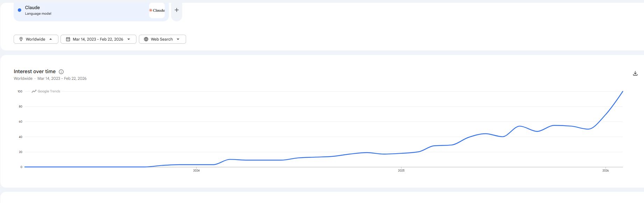The image size is (644, 203).
Task: Click the Claude logo image in term card
Action: [x=157, y=10]
